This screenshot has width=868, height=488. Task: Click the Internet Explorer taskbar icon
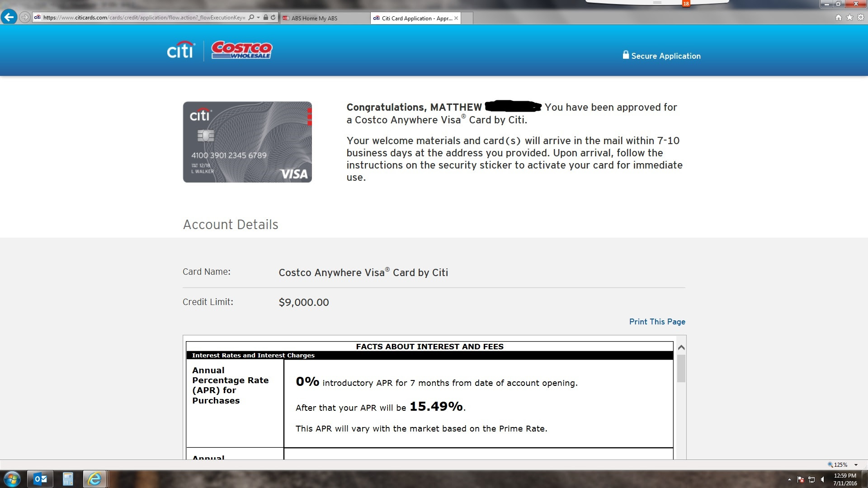(x=94, y=479)
